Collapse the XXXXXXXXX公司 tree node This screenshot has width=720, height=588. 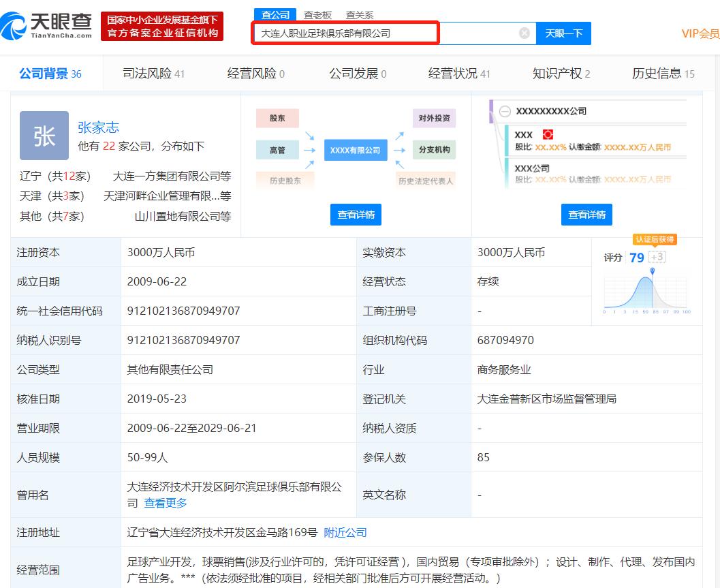(504, 111)
